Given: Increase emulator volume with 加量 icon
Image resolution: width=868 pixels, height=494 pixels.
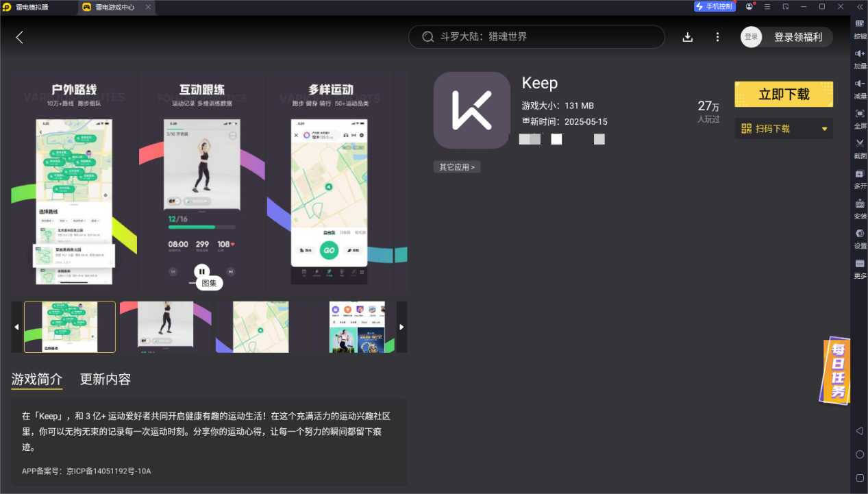Looking at the screenshot, I should point(860,60).
